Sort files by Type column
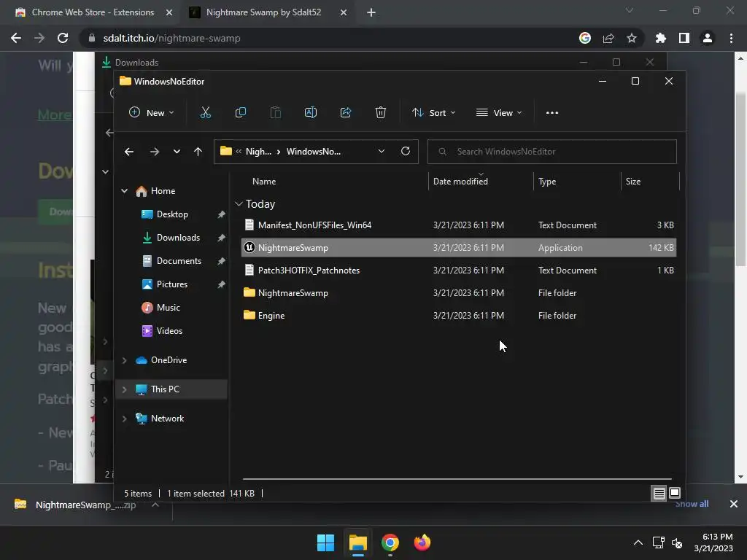 click(547, 182)
